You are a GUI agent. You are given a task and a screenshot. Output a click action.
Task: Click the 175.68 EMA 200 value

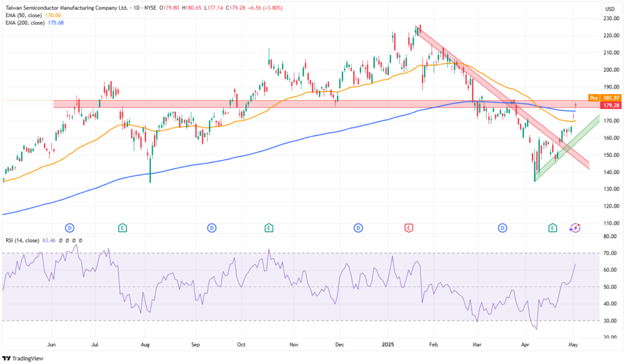click(x=56, y=23)
